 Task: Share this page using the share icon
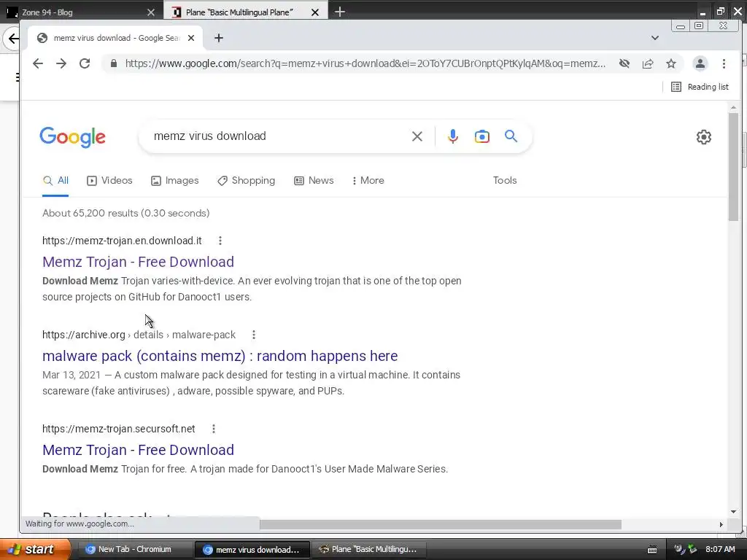point(648,63)
